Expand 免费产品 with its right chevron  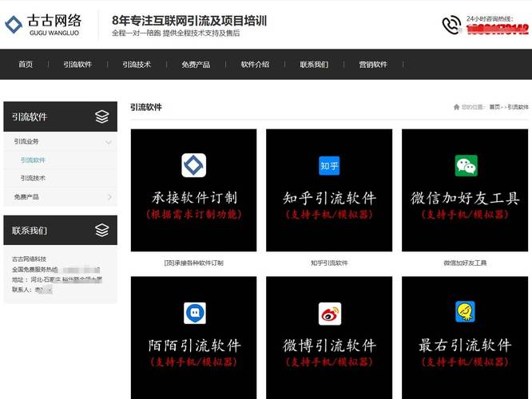(x=109, y=196)
